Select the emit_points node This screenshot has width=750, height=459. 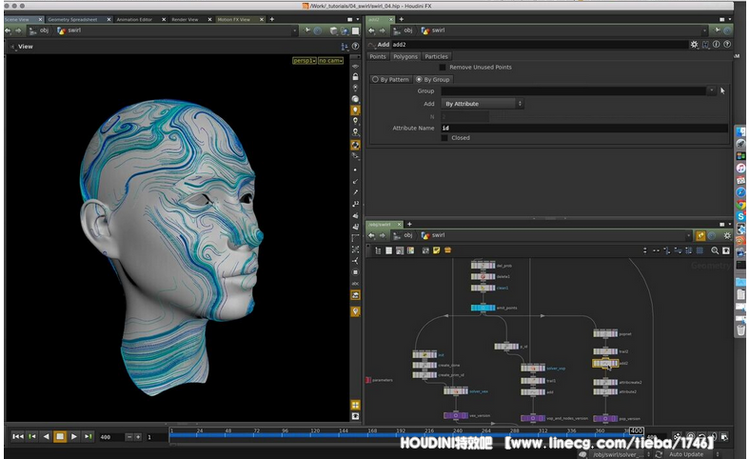483,308
